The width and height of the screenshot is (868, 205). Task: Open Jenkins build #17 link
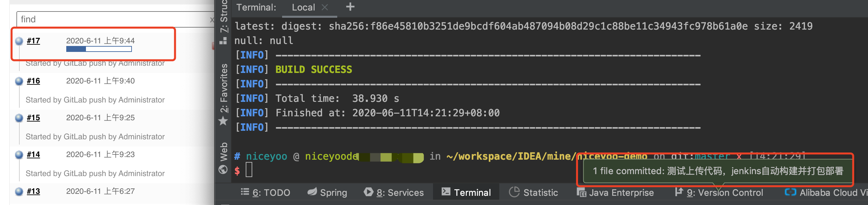pos(33,41)
